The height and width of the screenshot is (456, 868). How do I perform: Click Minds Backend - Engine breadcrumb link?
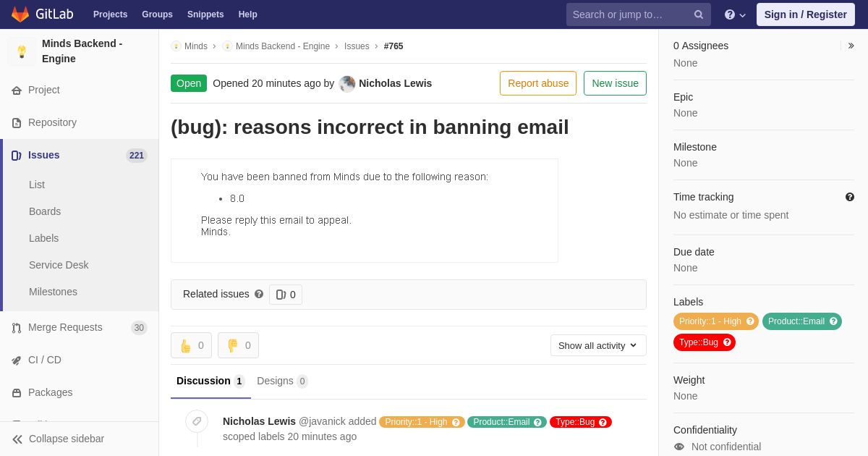point(283,46)
